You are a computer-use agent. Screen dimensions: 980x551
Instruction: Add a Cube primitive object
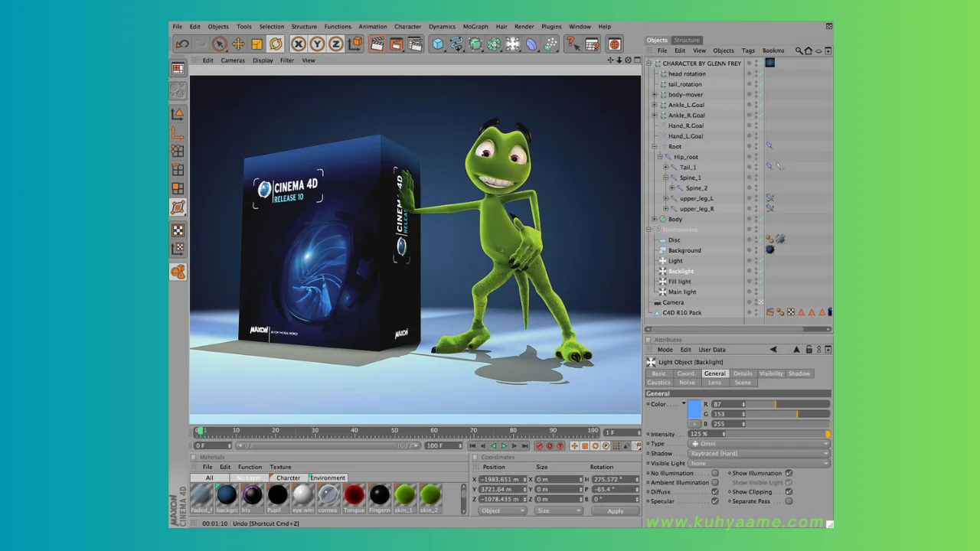tap(438, 44)
